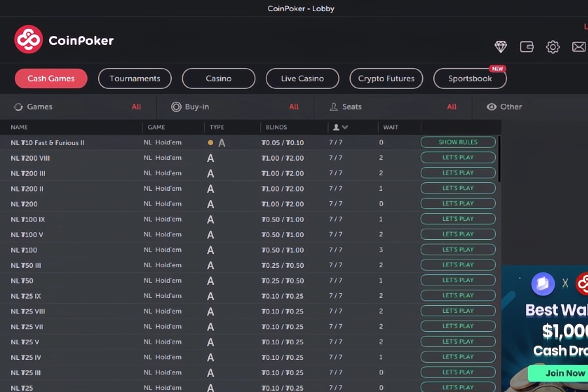This screenshot has height=392, width=588.
Task: Expand the player count sort dropdown
Action: tap(342, 127)
